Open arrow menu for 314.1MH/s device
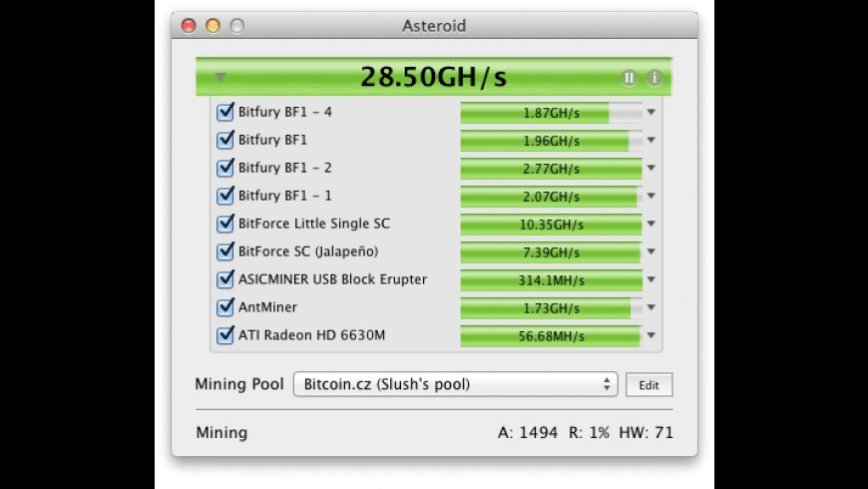868x489 pixels. pyautogui.click(x=651, y=279)
